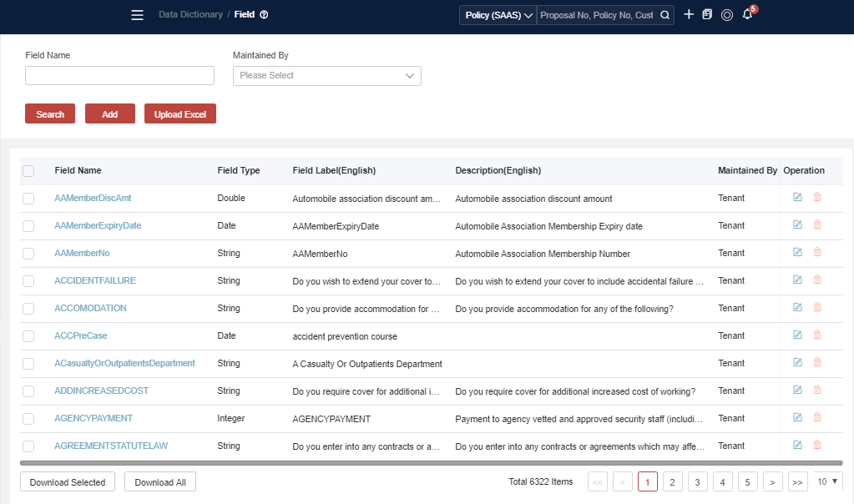The image size is (854, 504).
Task: Click the plus icon in header
Action: (689, 15)
